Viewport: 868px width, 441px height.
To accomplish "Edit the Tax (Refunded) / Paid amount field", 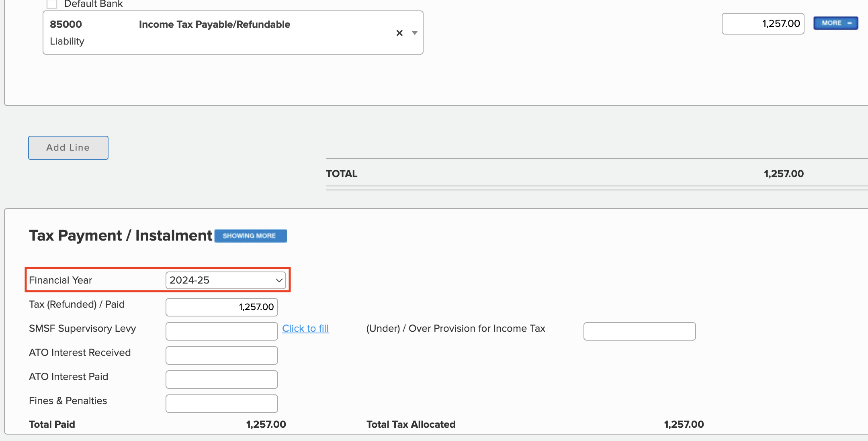I will tap(221, 307).
